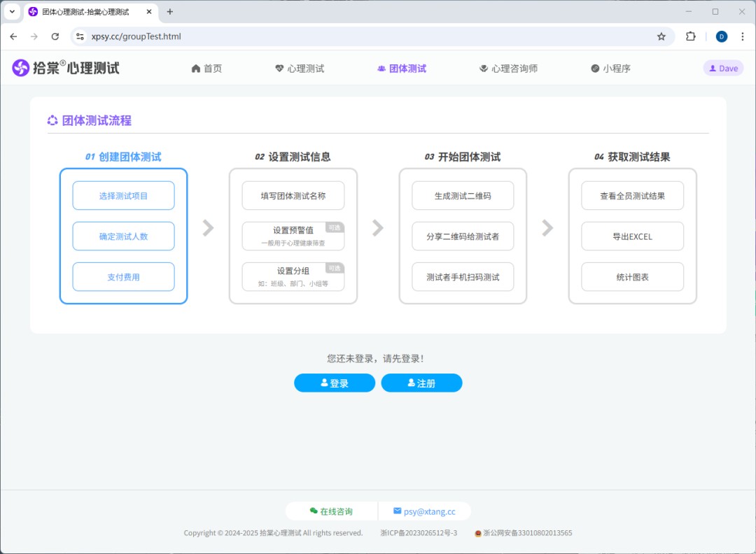The height and width of the screenshot is (554, 756).
Task: Click the home icon beside 首页
Action: (x=196, y=69)
